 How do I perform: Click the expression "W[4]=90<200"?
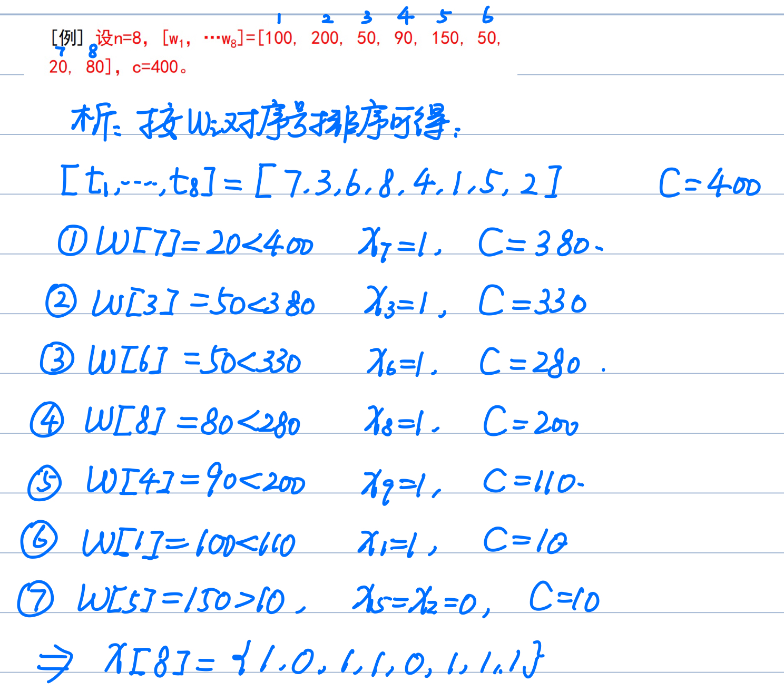pos(196,481)
